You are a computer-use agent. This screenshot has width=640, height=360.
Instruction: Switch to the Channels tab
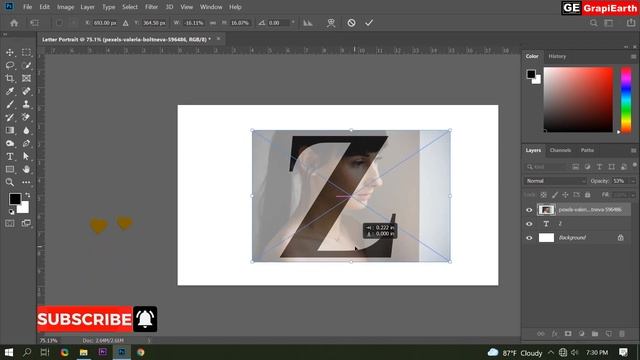click(x=560, y=150)
